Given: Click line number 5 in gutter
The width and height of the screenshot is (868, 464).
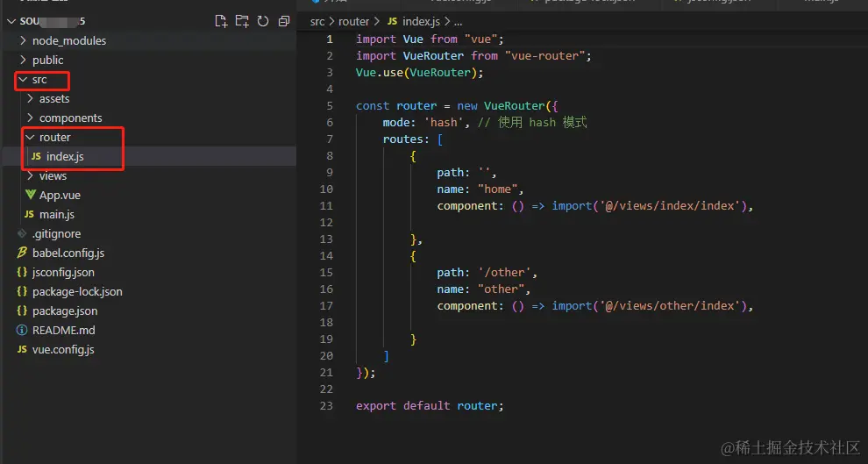Looking at the screenshot, I should 330,106.
